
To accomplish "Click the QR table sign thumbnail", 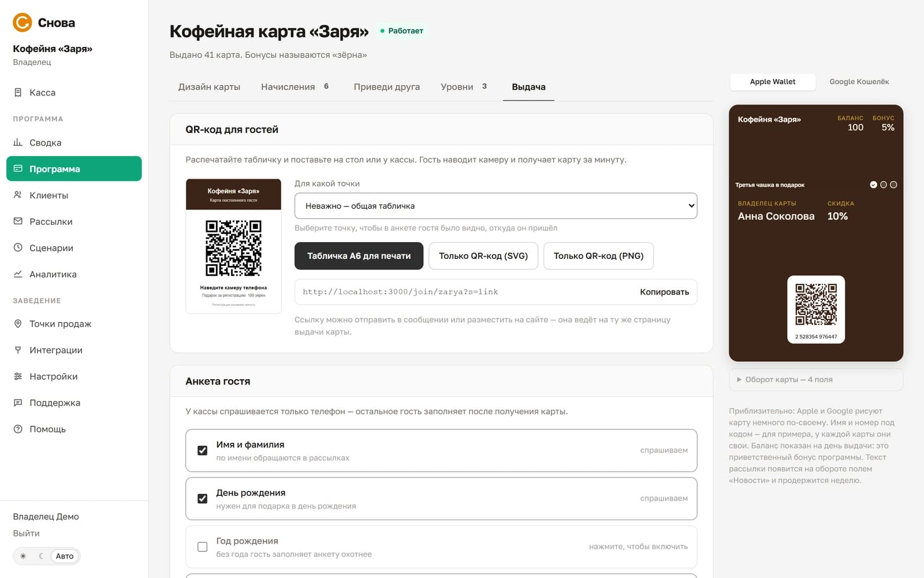I will 233,246.
